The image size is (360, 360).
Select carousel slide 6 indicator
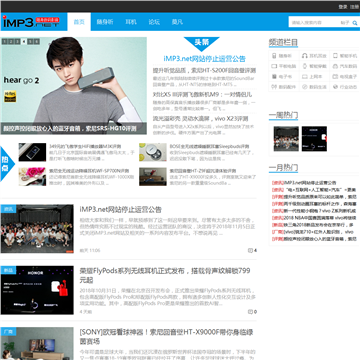tap(36, 42)
